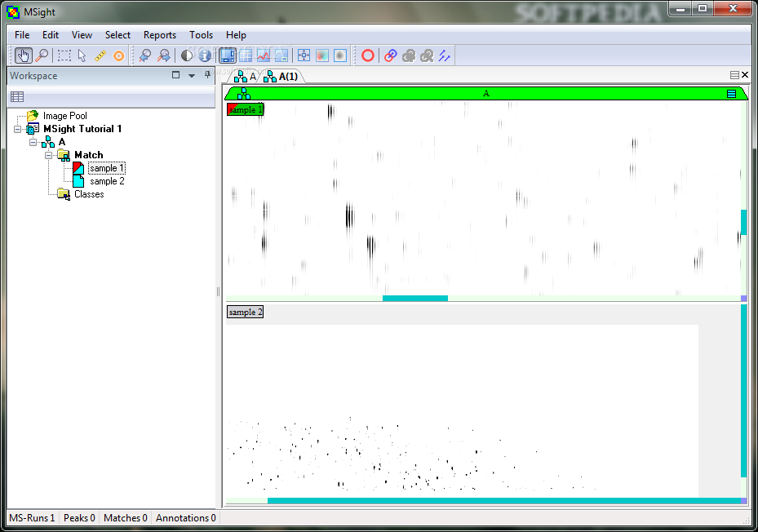Click the Annotations 0 status entry
Image resolution: width=758 pixels, height=532 pixels.
[186, 518]
